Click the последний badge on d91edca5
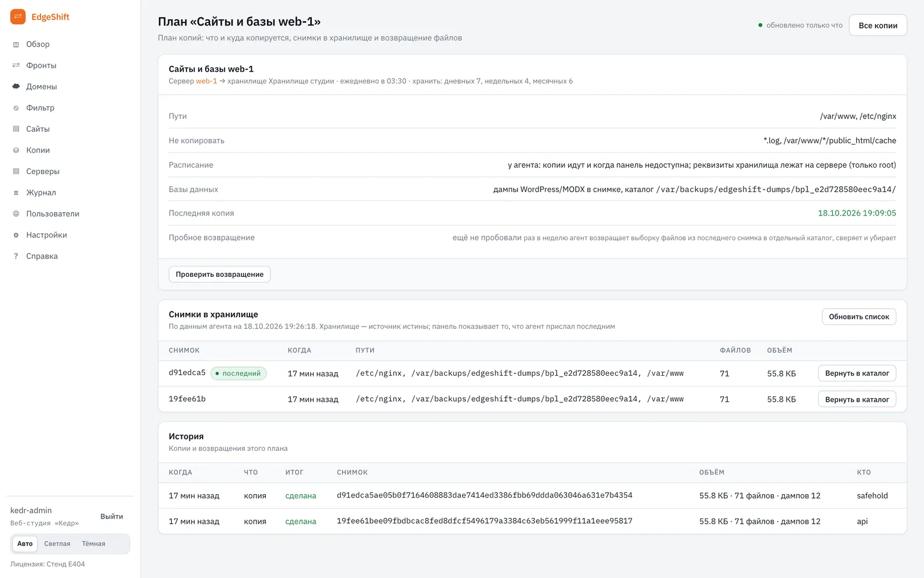This screenshot has height=578, width=924. coord(239,373)
